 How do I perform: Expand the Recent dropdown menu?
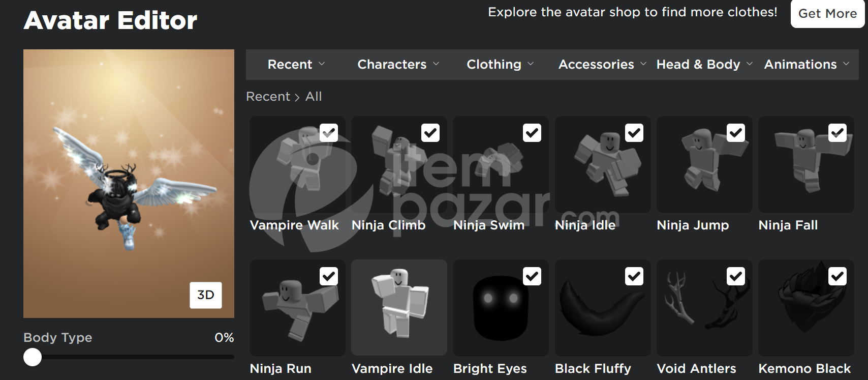(296, 64)
